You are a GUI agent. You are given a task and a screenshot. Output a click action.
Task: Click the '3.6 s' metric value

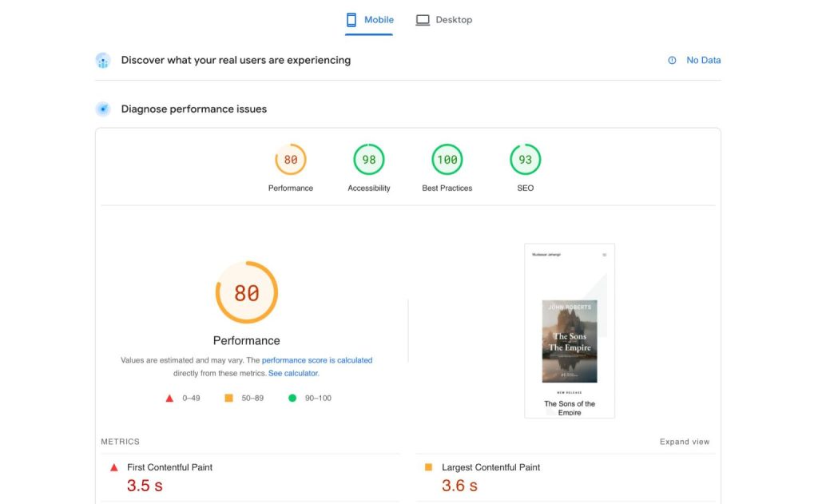pos(459,486)
